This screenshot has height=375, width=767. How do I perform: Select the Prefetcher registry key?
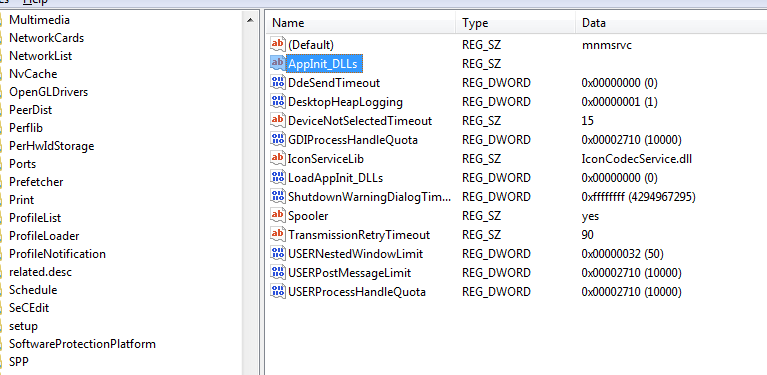pos(36,182)
